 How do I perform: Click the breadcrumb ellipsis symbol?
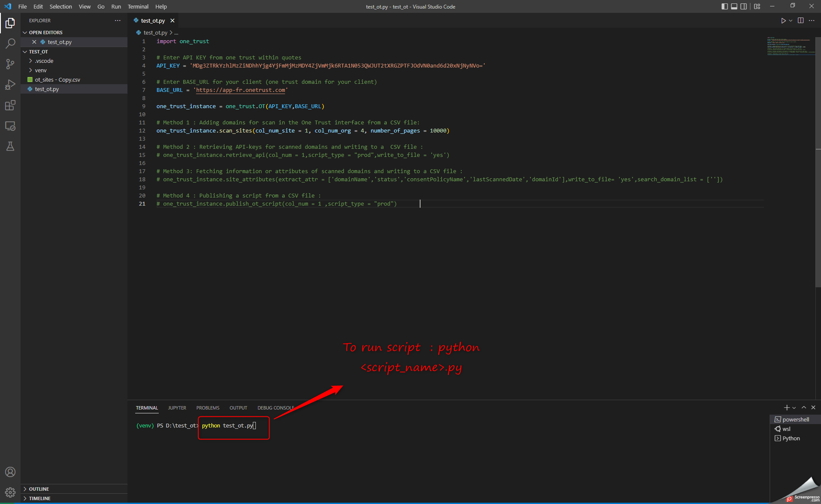(x=176, y=32)
